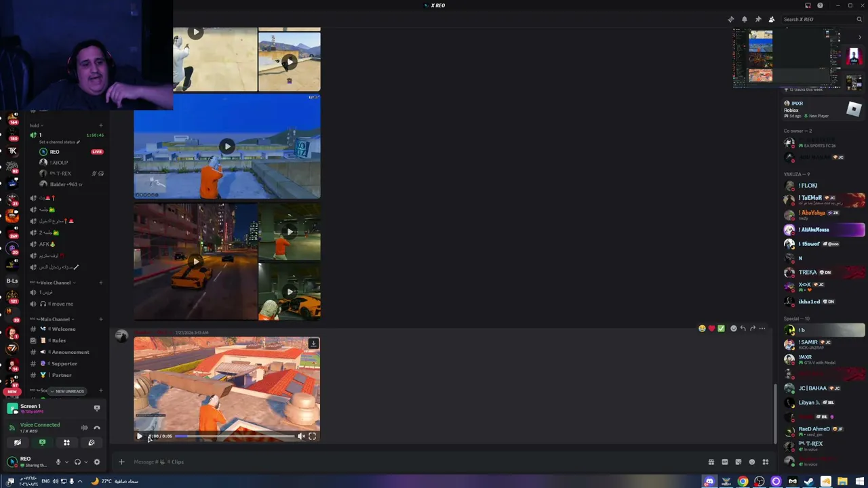Viewport: 868px width, 488px height.
Task: Open Google Chrome from the taskbar
Action: pyautogui.click(x=743, y=482)
